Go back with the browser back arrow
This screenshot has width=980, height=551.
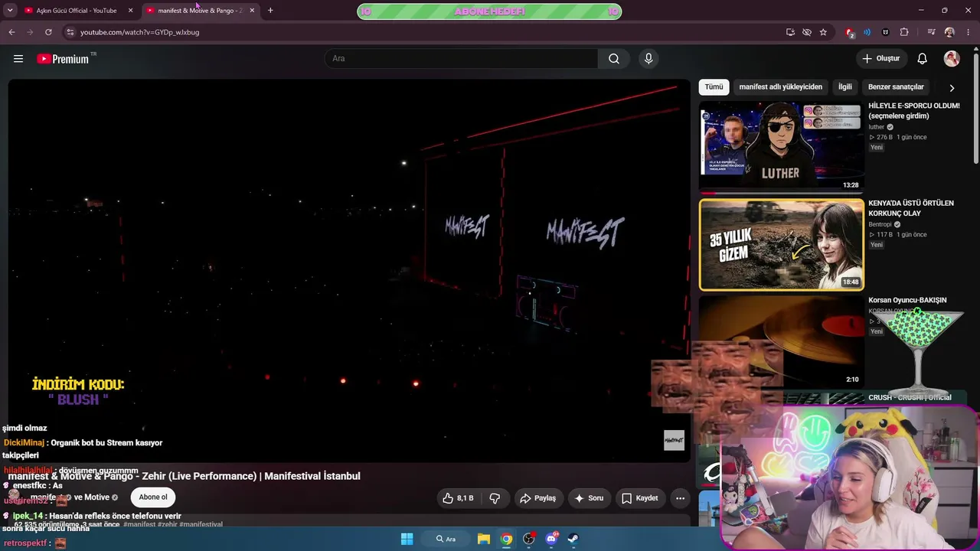[11, 32]
